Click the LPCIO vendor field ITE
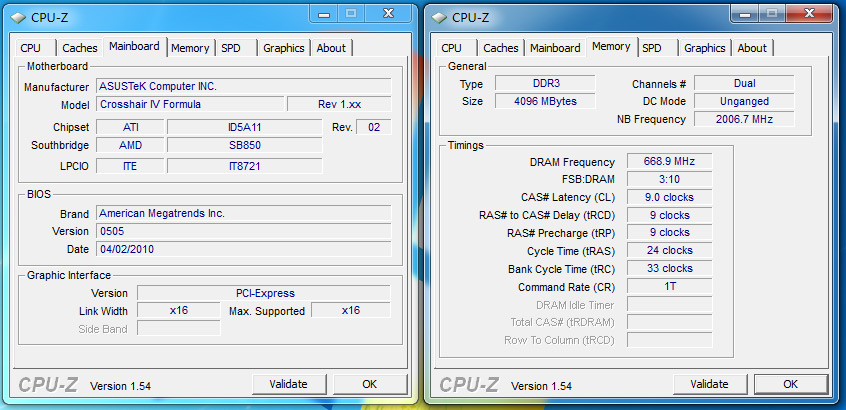The width and height of the screenshot is (846, 410). (130, 166)
